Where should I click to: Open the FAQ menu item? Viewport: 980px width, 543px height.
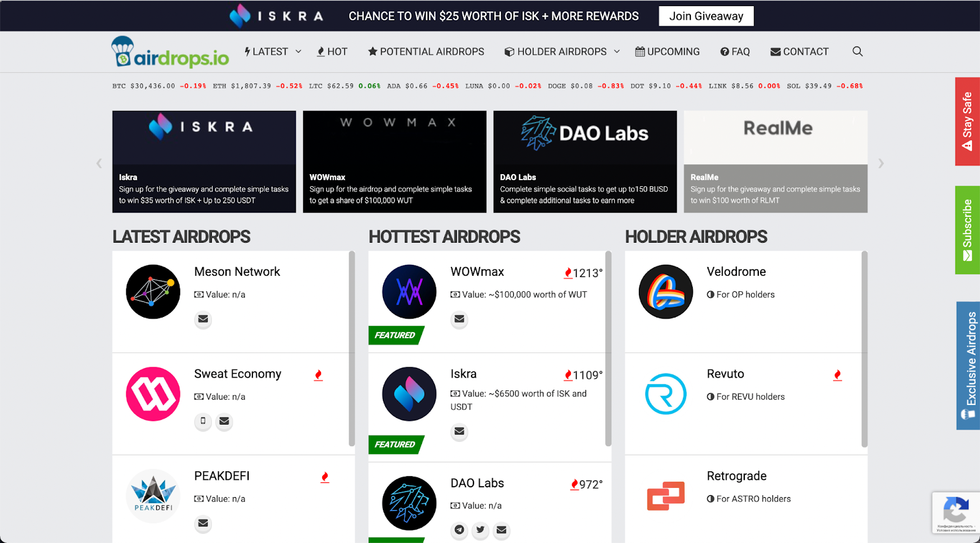[x=735, y=51]
